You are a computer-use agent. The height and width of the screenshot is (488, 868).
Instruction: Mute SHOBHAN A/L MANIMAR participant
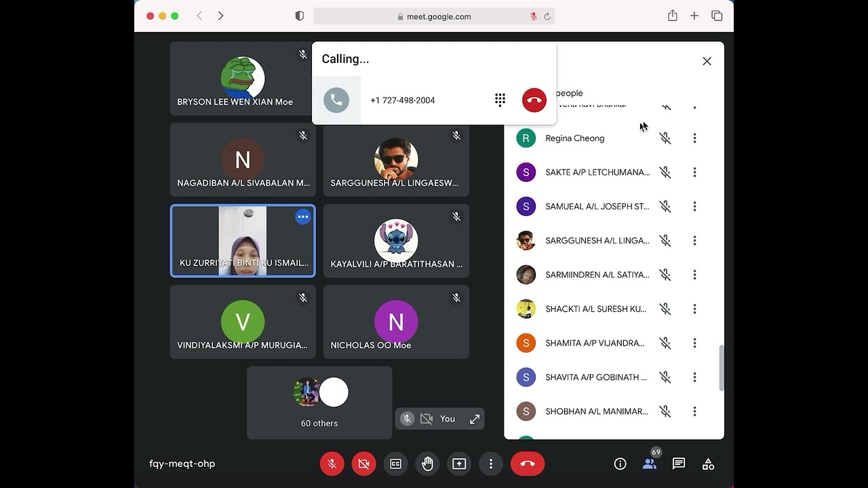665,411
